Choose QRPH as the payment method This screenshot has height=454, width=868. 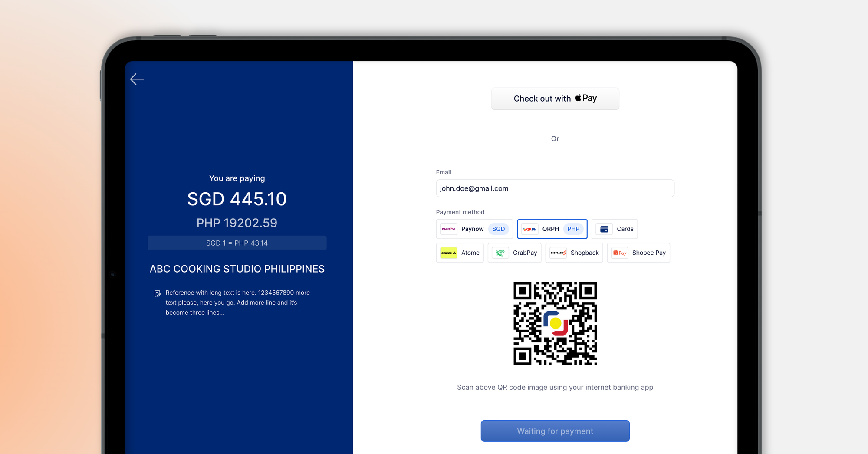pyautogui.click(x=552, y=229)
